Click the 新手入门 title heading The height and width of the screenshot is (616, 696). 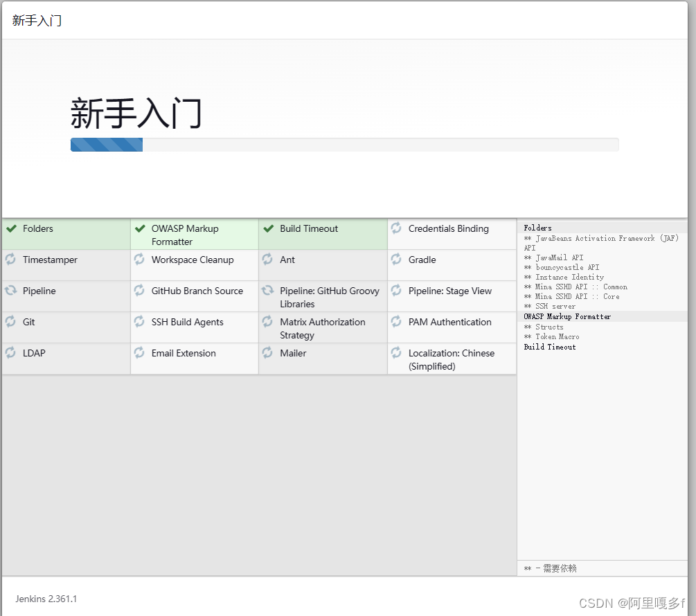tap(136, 111)
